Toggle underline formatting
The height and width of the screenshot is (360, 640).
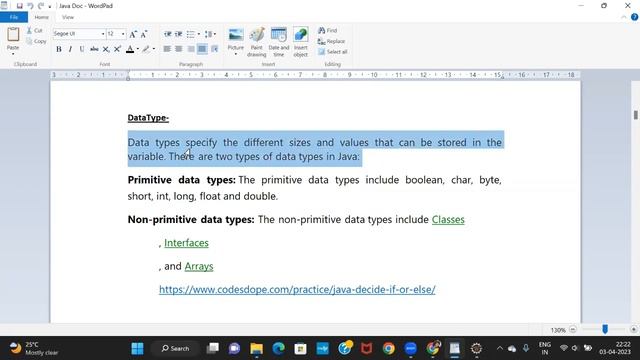pyautogui.click(x=82, y=49)
